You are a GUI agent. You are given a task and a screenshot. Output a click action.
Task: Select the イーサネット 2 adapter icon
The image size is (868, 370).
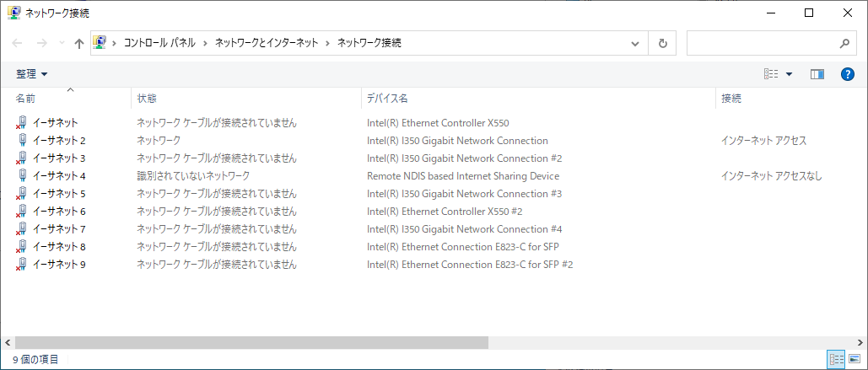pos(23,140)
